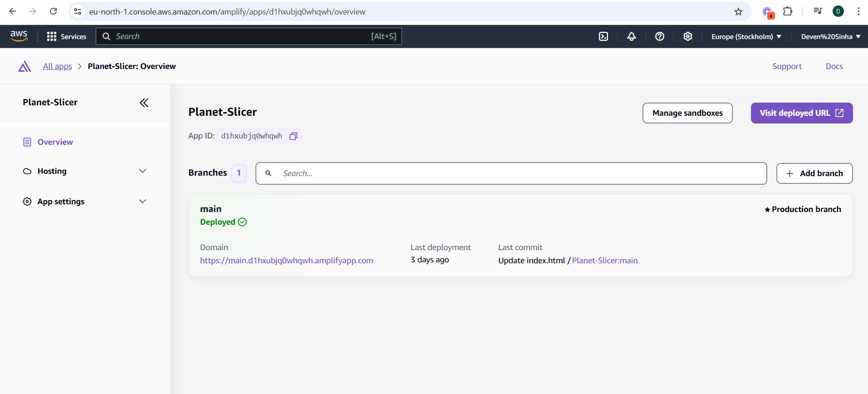The image size is (868, 394).
Task: Open the Deven%20Sinha account dropdown
Action: pos(831,37)
